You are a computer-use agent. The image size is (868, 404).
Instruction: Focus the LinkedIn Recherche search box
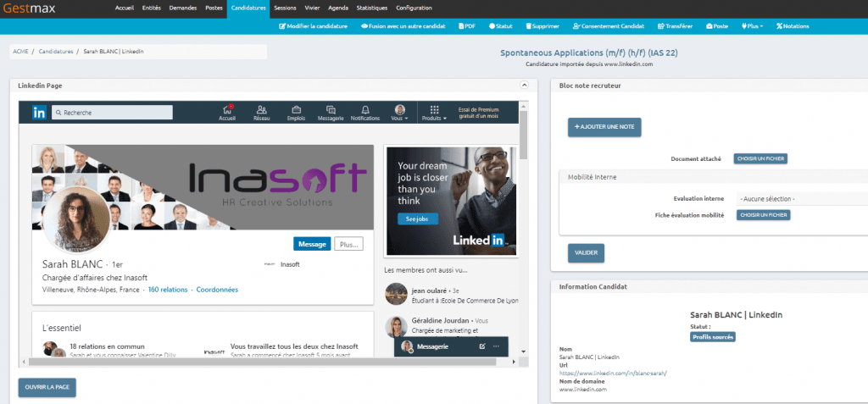pos(113,113)
